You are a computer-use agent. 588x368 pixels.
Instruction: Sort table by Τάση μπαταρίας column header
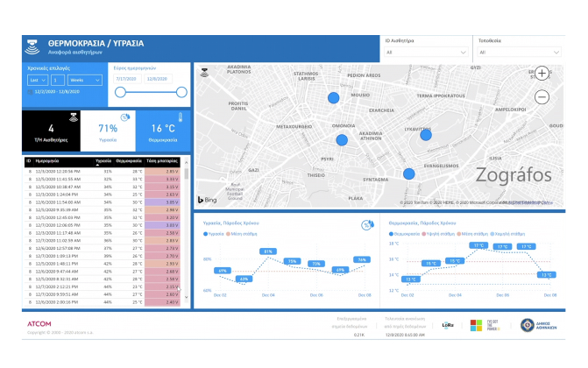(x=162, y=161)
